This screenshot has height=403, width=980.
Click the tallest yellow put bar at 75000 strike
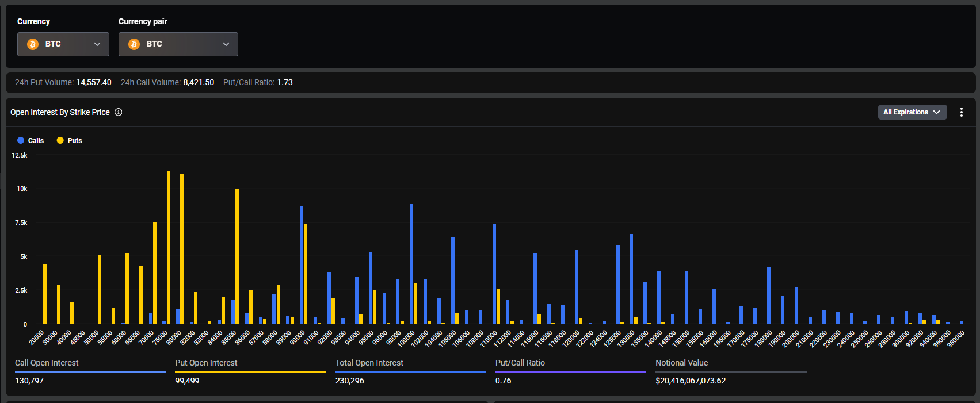169,247
